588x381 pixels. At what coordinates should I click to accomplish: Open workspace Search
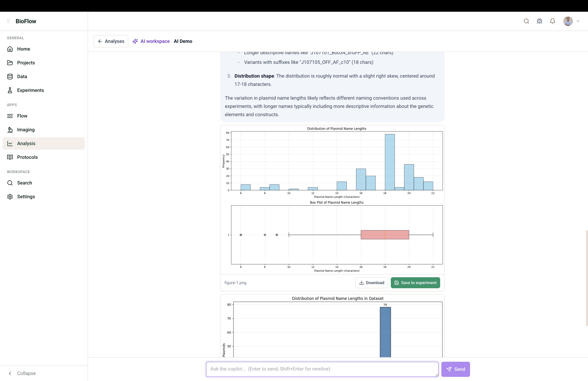pyautogui.click(x=44, y=183)
